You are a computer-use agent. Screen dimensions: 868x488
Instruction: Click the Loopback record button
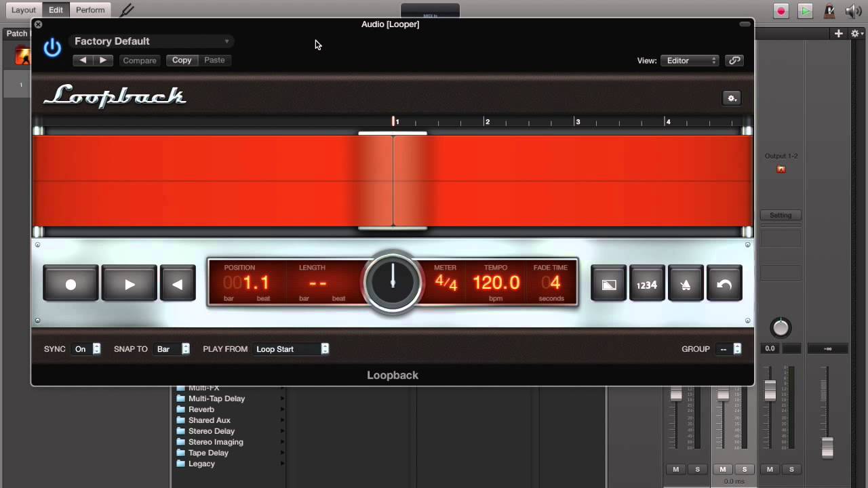[x=71, y=284]
